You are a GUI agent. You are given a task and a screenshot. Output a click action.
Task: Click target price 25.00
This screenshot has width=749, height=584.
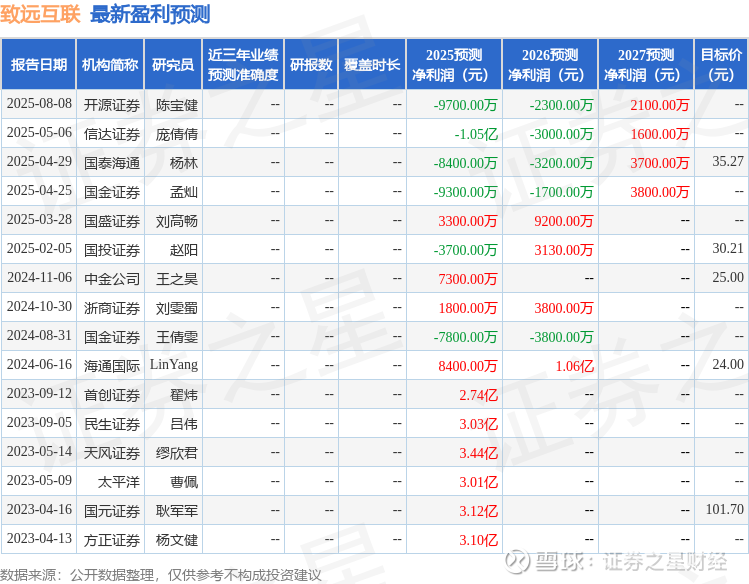click(x=728, y=277)
